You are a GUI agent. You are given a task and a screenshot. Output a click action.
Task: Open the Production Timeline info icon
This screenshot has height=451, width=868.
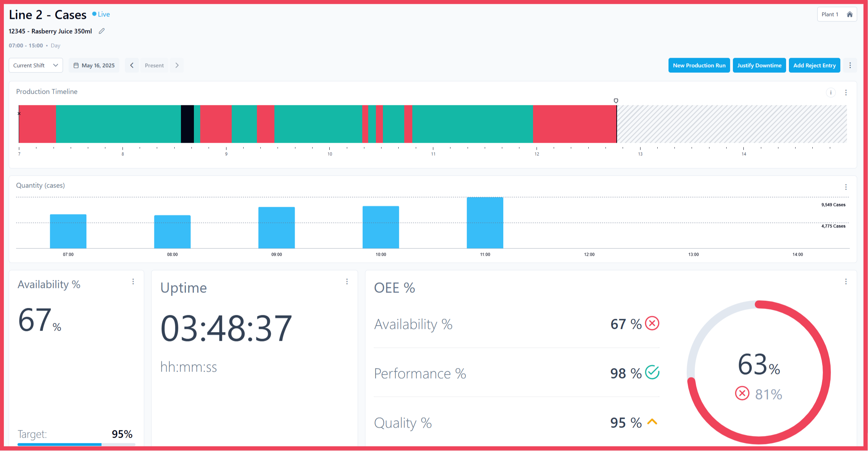831,92
